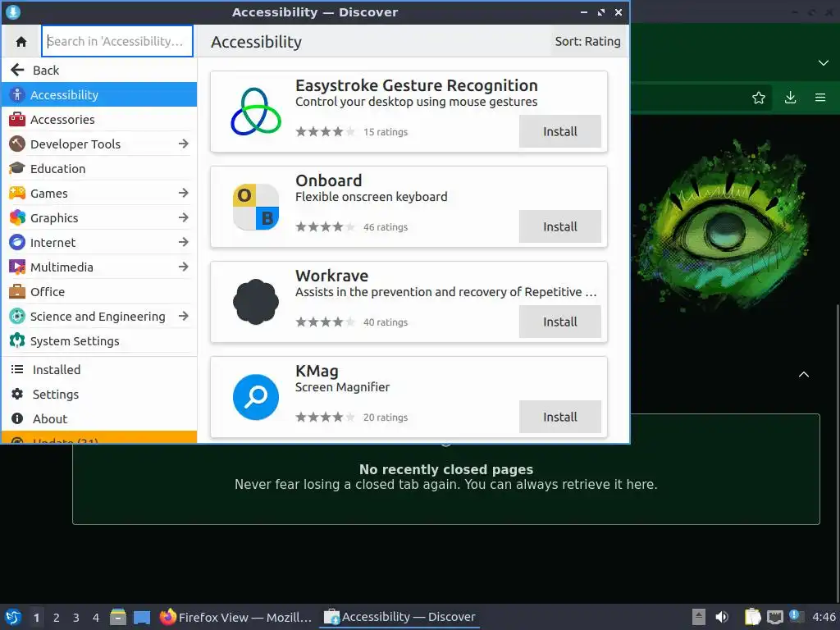The height and width of the screenshot is (630, 840).
Task: Install Easystroke Gesture Recognition
Action: pos(559,131)
